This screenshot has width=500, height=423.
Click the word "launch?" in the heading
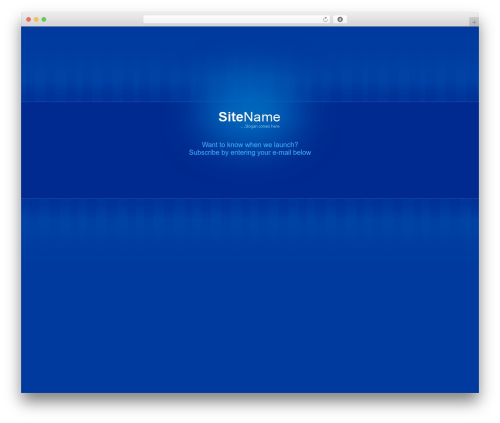pos(286,145)
